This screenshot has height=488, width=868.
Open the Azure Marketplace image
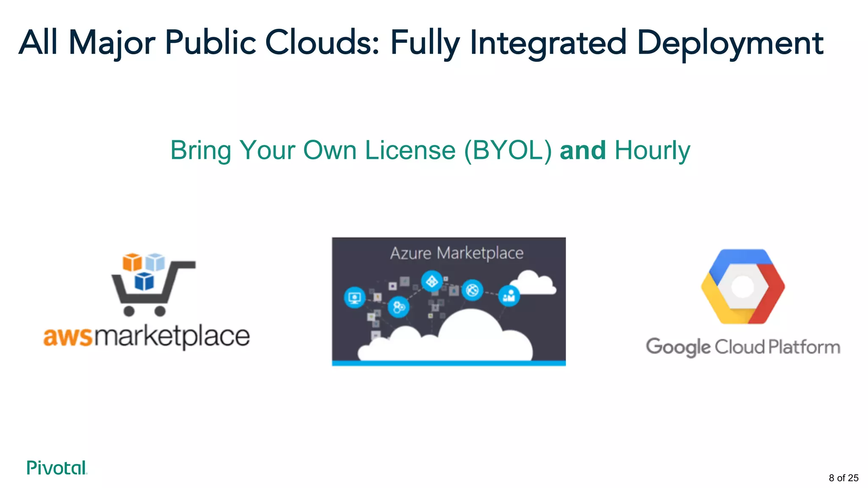[449, 301]
